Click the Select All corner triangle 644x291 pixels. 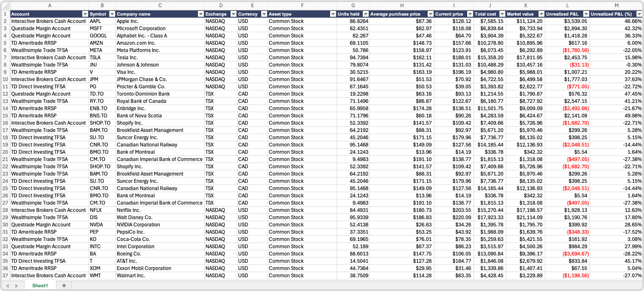coord(6,6)
